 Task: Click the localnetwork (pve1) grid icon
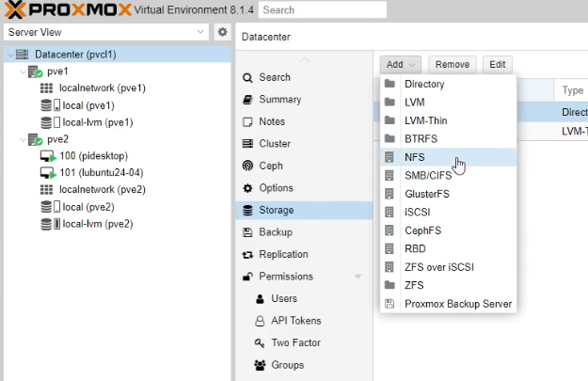pyautogui.click(x=46, y=88)
